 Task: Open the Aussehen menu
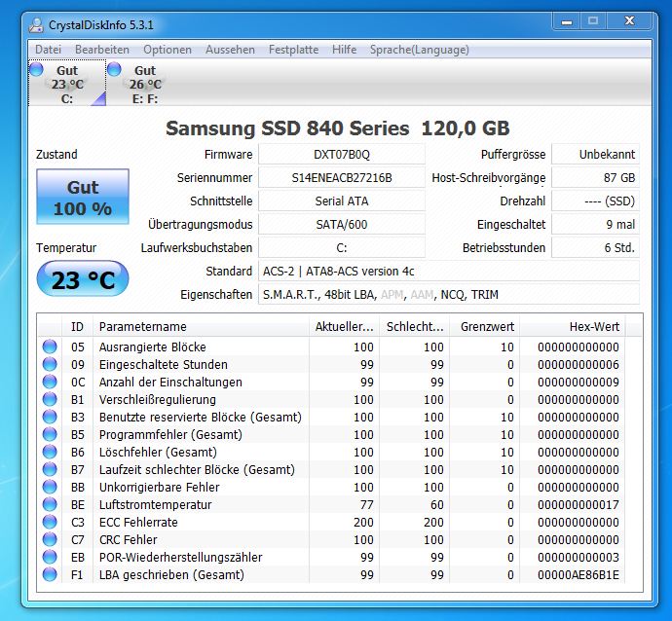(x=230, y=50)
